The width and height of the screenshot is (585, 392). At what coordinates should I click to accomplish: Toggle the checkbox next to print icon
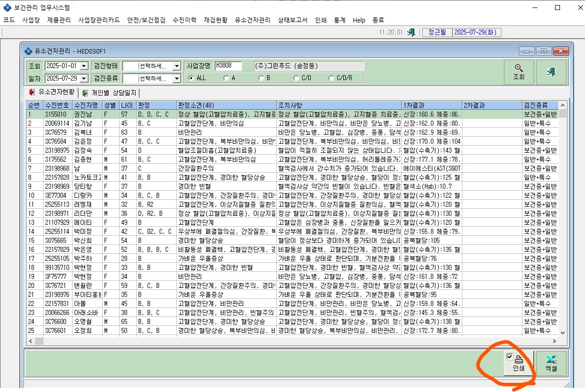click(x=509, y=356)
